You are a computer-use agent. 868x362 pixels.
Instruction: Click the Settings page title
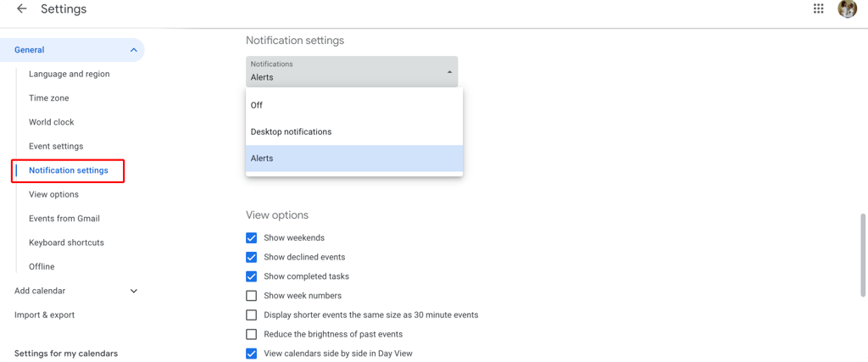64,8
